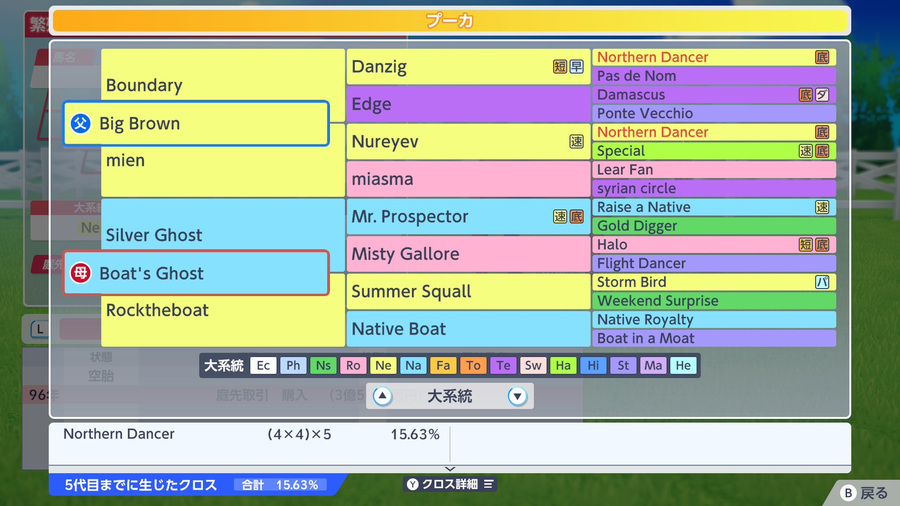Click the Lear Fan cell
Viewport: 900px width, 506px height.
pyautogui.click(x=714, y=170)
